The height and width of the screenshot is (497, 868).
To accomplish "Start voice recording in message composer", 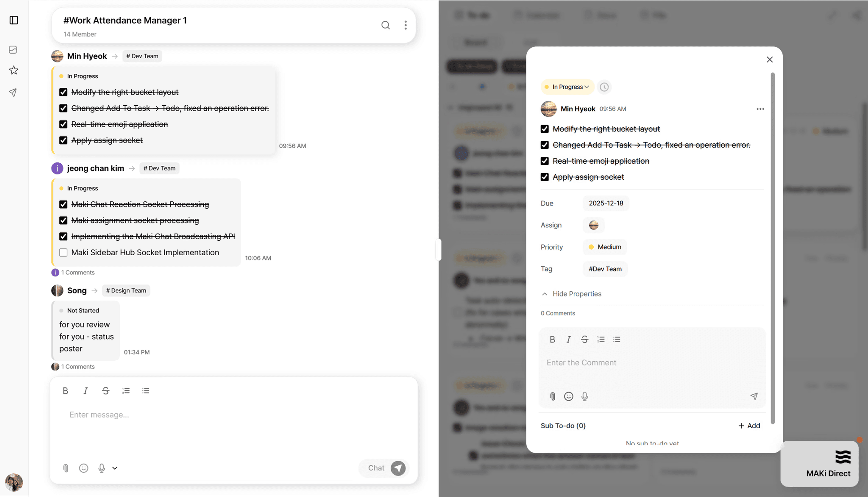I will pos(102,468).
